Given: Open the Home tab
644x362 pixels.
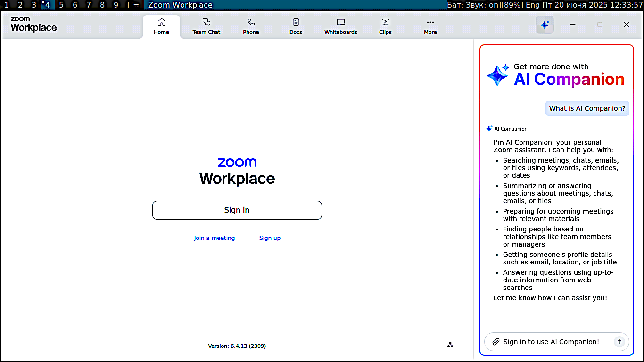Looking at the screenshot, I should (x=161, y=27).
